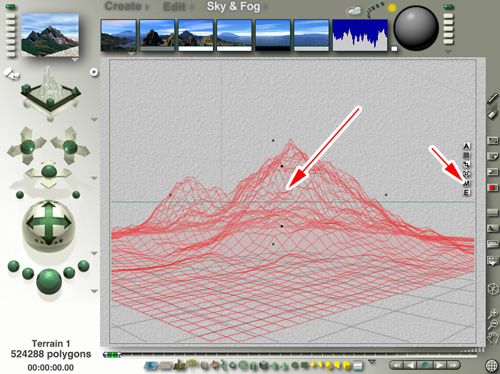Viewport: 500px width, 374px height.
Task: Click the large green render sphere button
Action: coord(49,281)
